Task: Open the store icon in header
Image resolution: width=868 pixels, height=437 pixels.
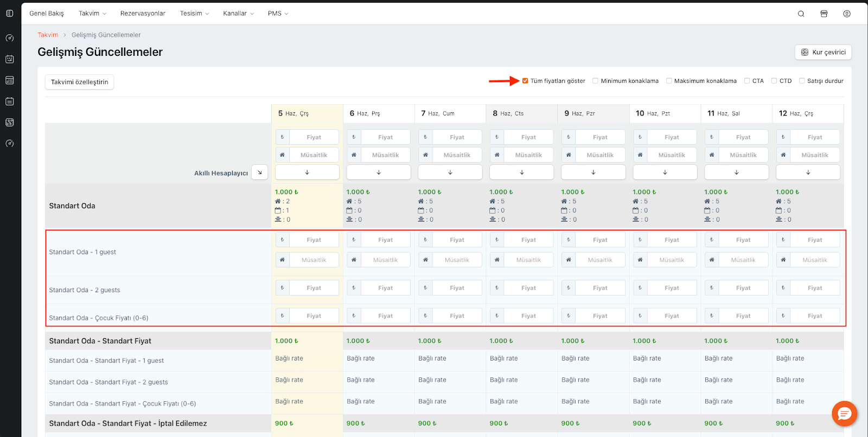Action: click(824, 14)
